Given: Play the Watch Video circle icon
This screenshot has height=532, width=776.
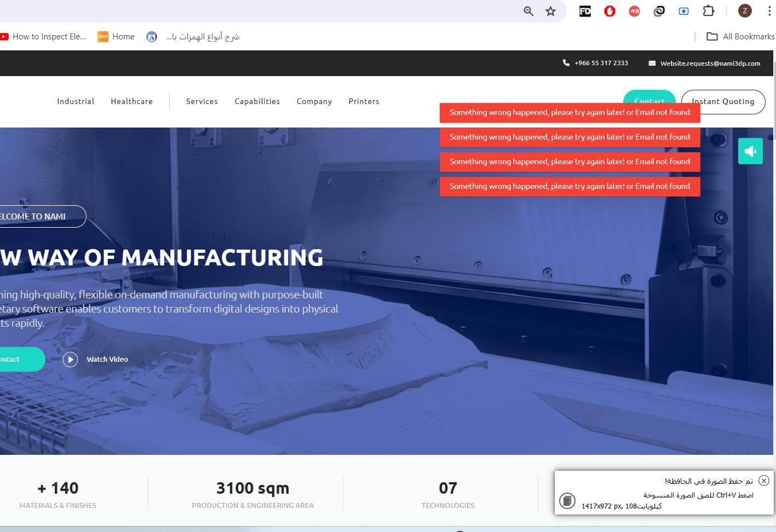Looking at the screenshot, I should (70, 359).
